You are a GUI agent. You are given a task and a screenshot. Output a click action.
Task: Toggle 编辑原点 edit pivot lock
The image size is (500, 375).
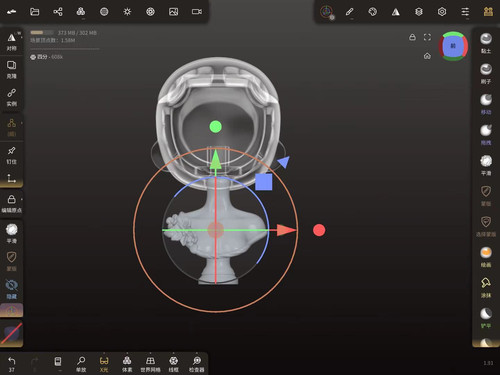tap(11, 203)
